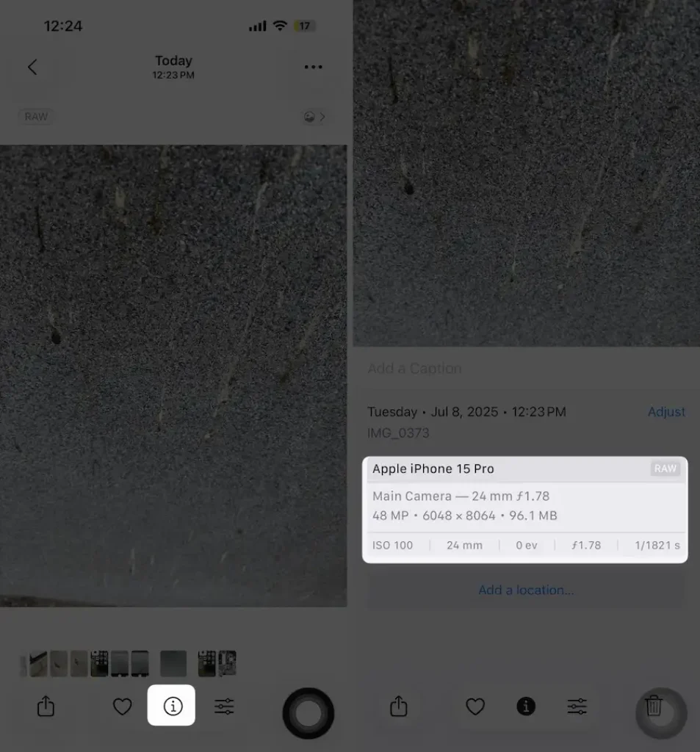700x752 pixels.
Task: Tap the circular lens icon at bottom
Action: [308, 712]
